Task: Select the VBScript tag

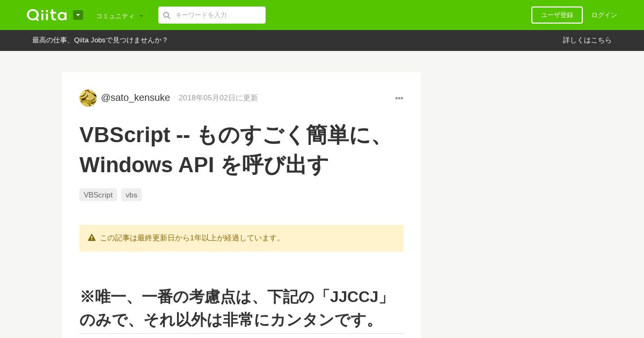Action: 98,195
